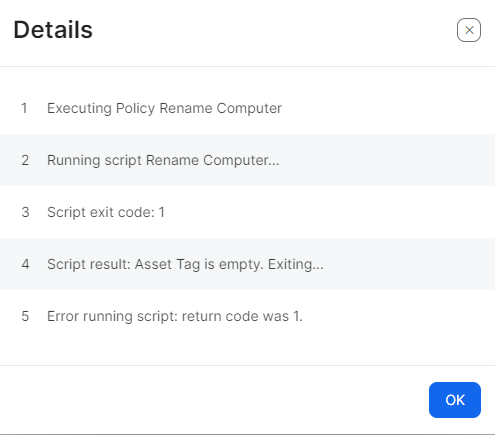Click the 'Running script Rename Computer...' entry
Image resolution: width=495 pixels, height=435 pixels.
163,160
